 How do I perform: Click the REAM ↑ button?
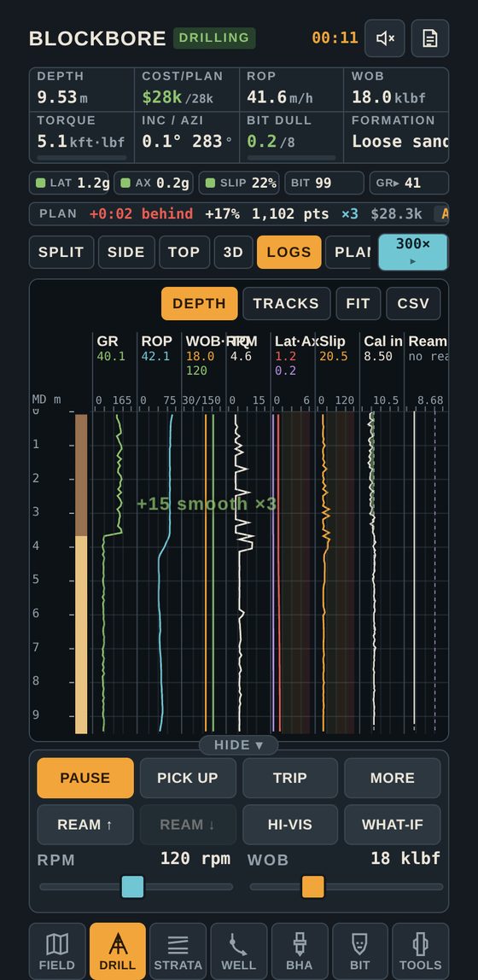point(85,825)
